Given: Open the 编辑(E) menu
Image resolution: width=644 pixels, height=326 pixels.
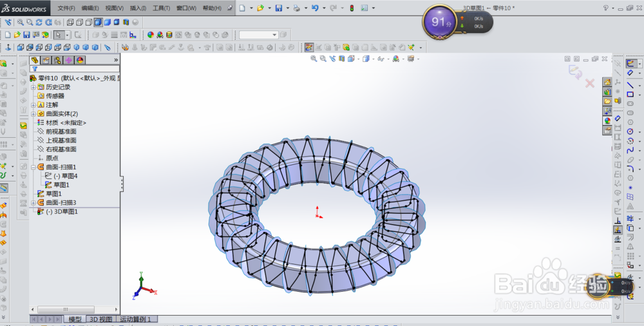Looking at the screenshot, I should click(90, 8).
